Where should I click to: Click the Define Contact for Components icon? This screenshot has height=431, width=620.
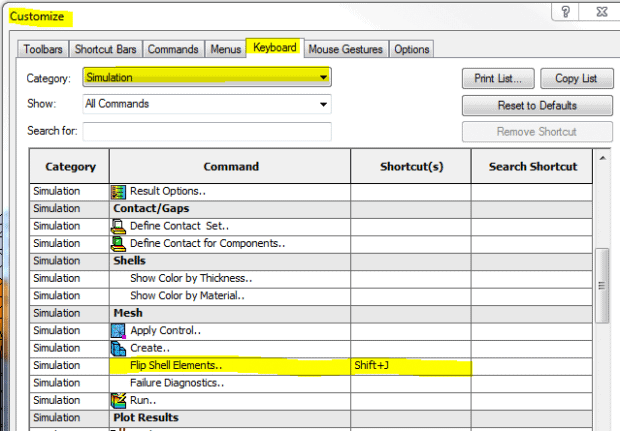tap(119, 243)
